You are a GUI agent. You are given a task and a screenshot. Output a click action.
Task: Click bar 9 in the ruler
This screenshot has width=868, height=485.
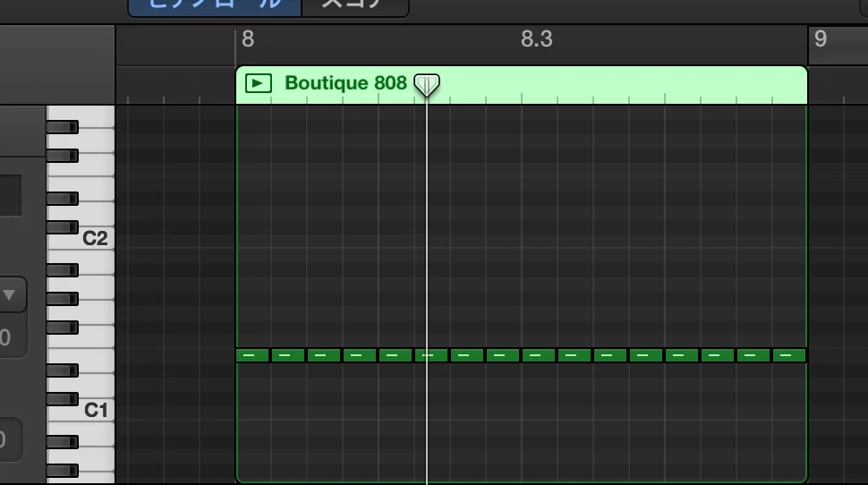coord(821,39)
